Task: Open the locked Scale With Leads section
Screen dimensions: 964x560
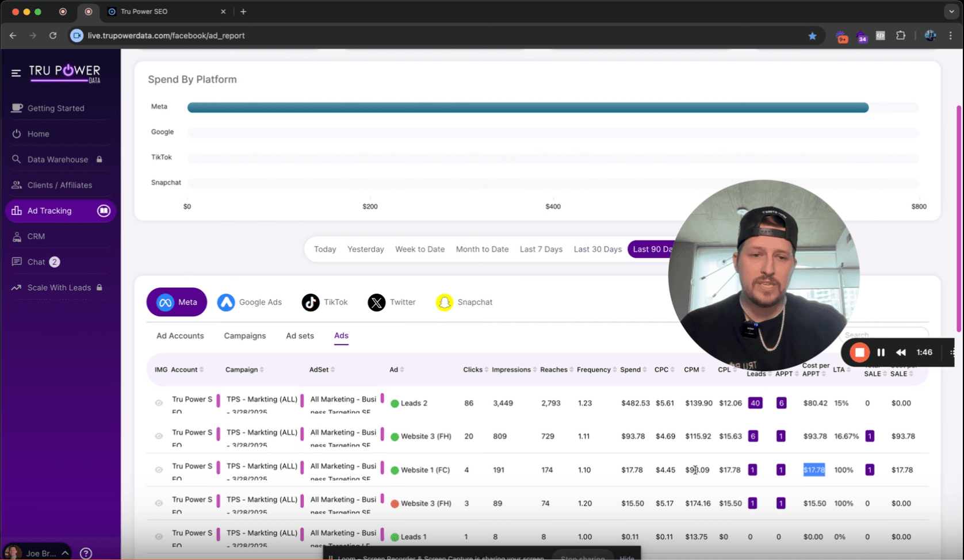Action: tap(59, 287)
